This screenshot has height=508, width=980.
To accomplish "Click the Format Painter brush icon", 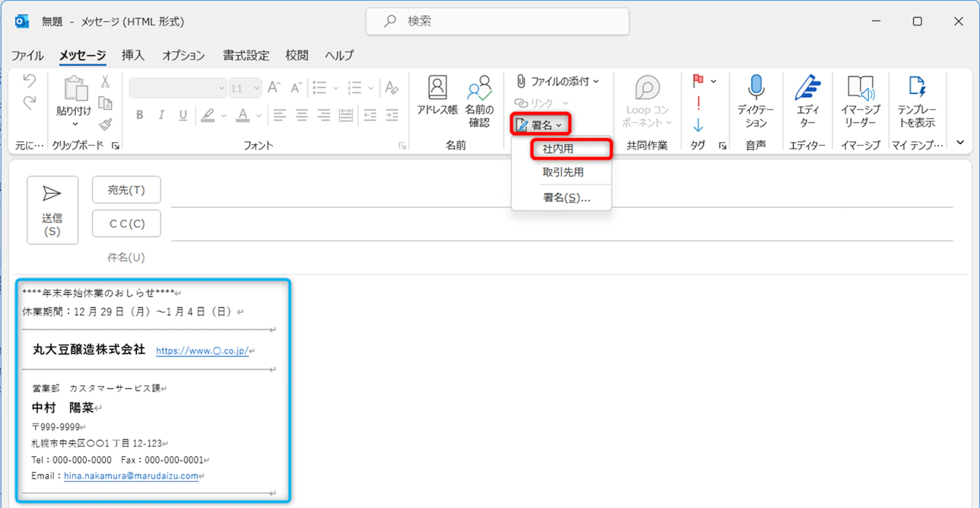I will (105, 125).
